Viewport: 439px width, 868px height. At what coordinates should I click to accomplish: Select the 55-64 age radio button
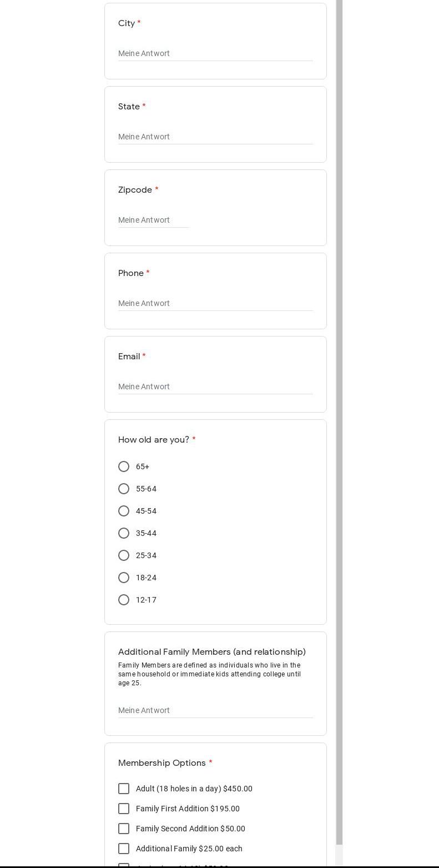click(x=124, y=489)
